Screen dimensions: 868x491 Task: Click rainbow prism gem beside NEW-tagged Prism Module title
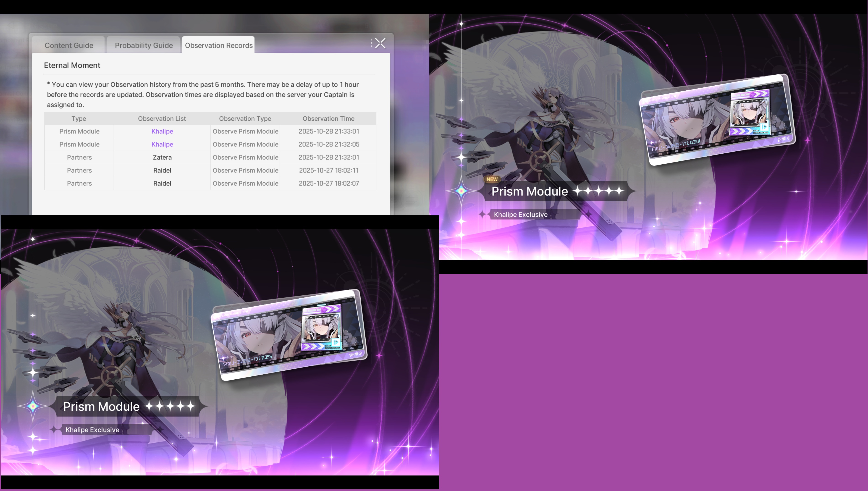tap(461, 191)
